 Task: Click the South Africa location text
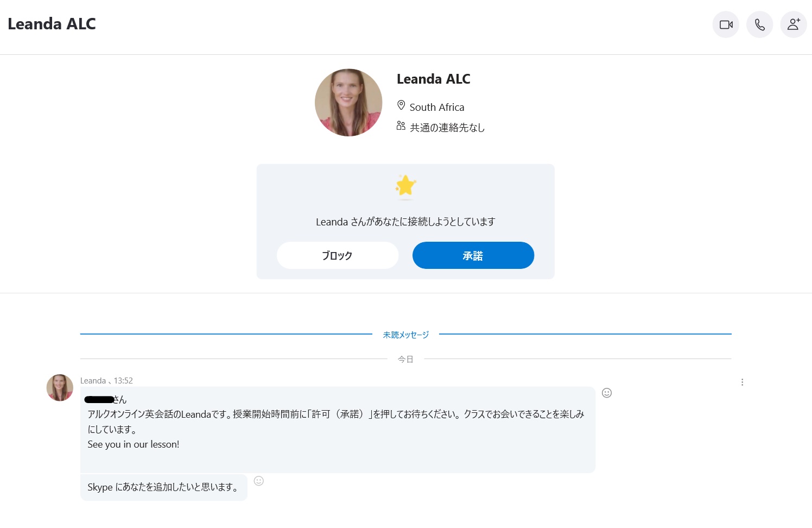point(436,108)
